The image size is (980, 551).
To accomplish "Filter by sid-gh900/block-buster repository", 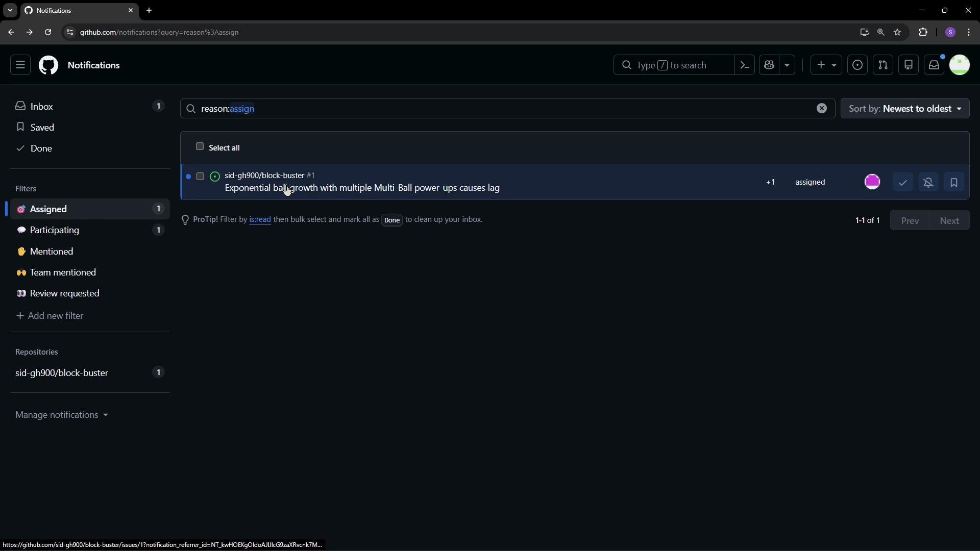I will click(90, 373).
